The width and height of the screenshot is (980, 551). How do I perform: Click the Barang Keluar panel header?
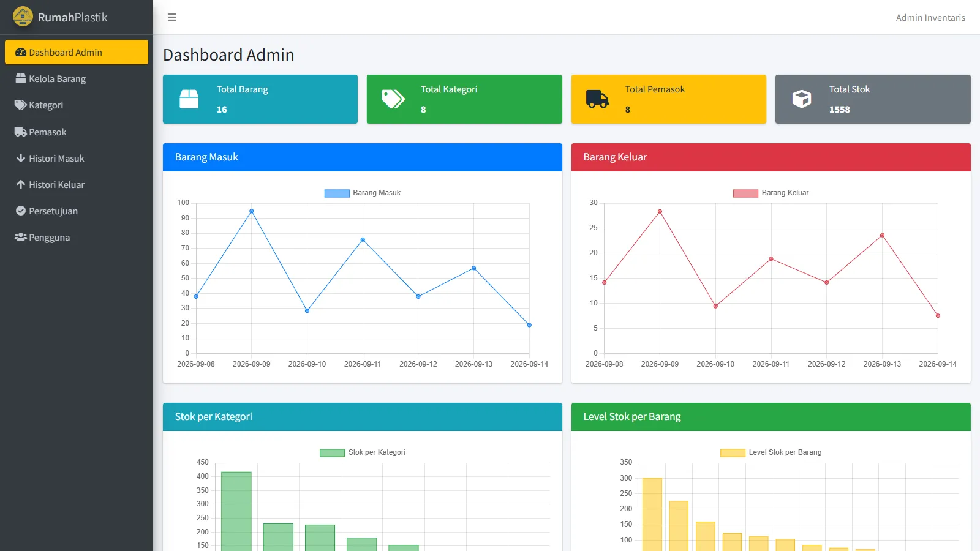click(x=771, y=157)
